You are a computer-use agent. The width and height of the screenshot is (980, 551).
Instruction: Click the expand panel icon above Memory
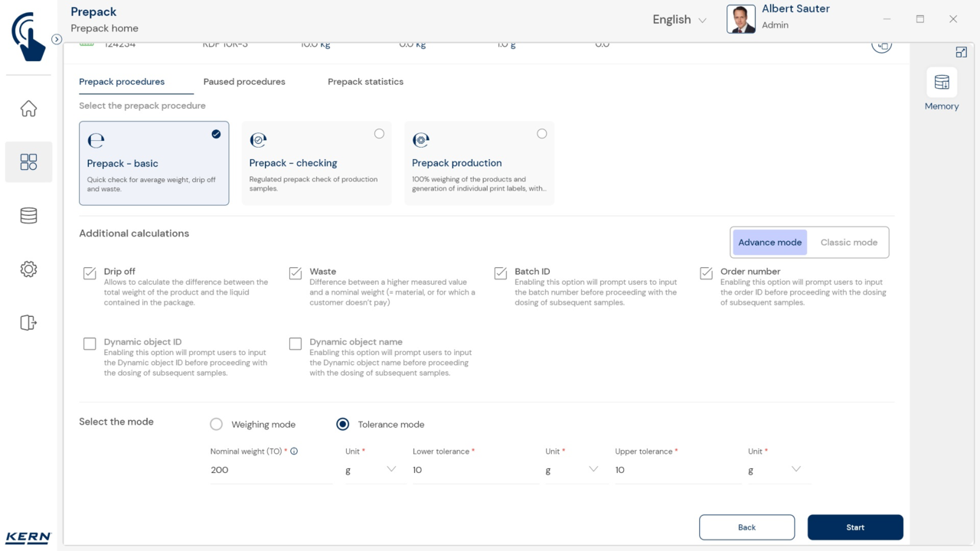(961, 52)
